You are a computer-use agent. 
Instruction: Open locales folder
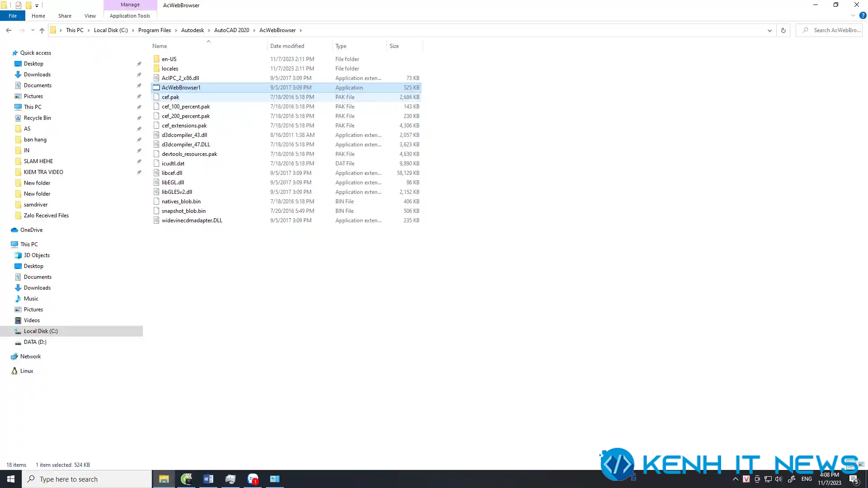pyautogui.click(x=170, y=68)
